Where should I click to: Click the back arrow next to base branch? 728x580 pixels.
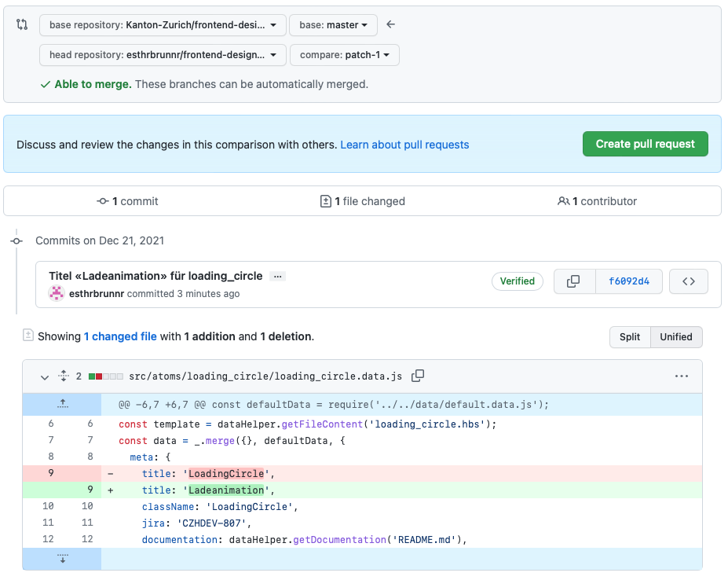click(x=390, y=25)
